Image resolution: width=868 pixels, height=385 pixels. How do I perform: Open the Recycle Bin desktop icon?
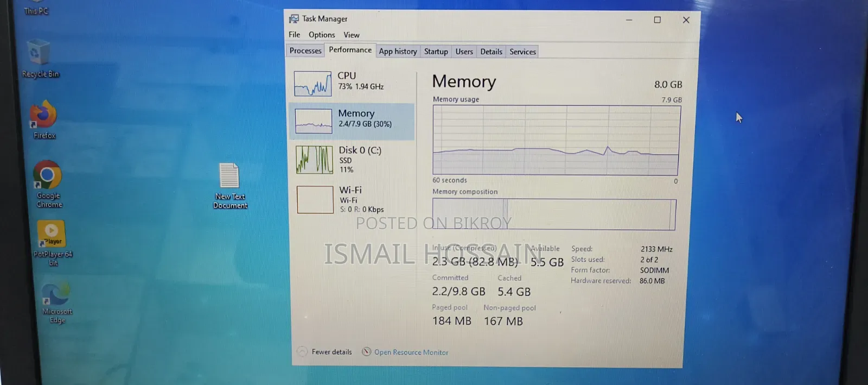pyautogui.click(x=40, y=58)
